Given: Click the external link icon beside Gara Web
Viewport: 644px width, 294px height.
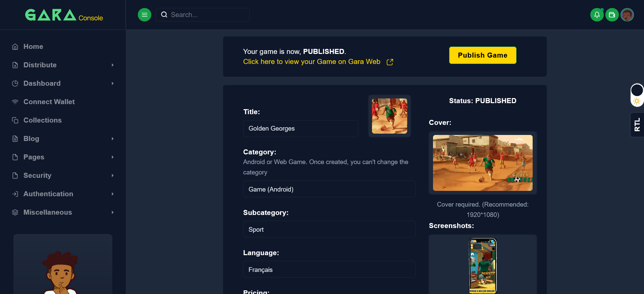Looking at the screenshot, I should pos(390,62).
